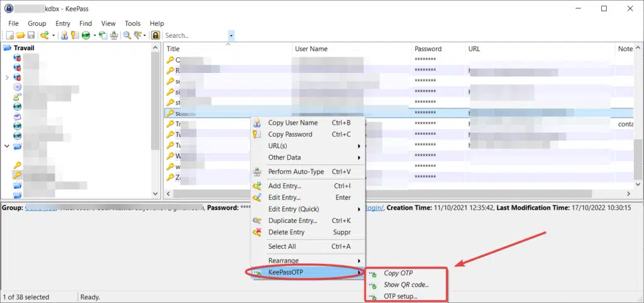This screenshot has width=644, height=303.
Task: Sort entries by the Password column
Action: tap(439, 49)
